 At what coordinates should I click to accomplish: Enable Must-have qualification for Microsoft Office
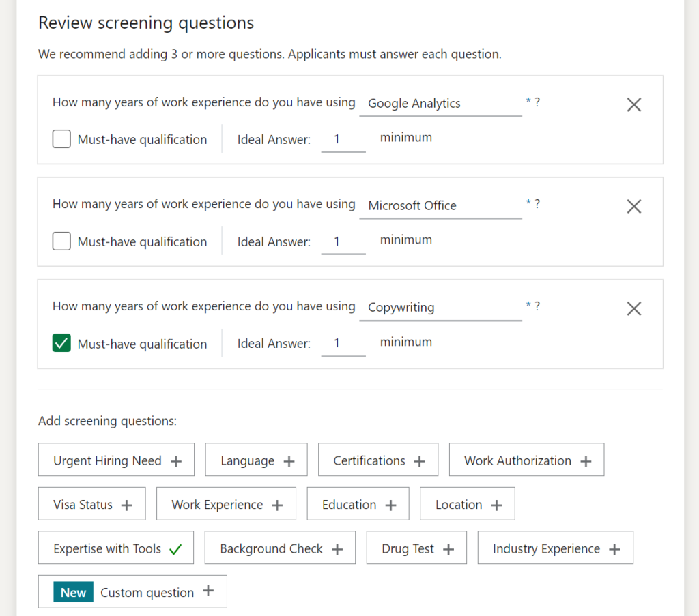click(x=61, y=241)
